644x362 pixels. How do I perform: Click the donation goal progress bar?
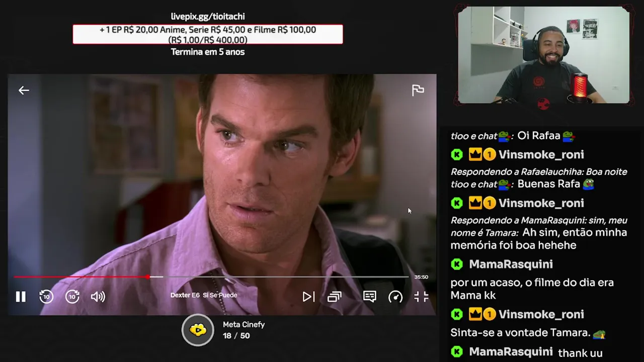pos(208,34)
